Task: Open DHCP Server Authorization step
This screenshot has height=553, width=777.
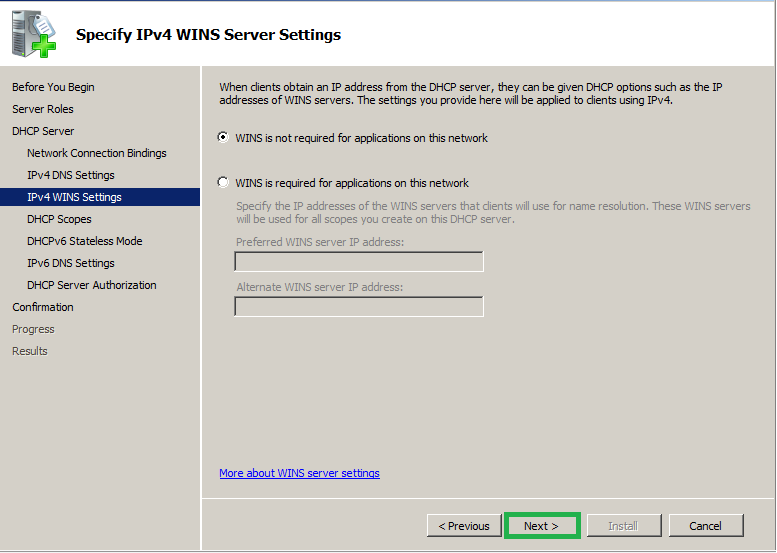Action: tap(92, 285)
